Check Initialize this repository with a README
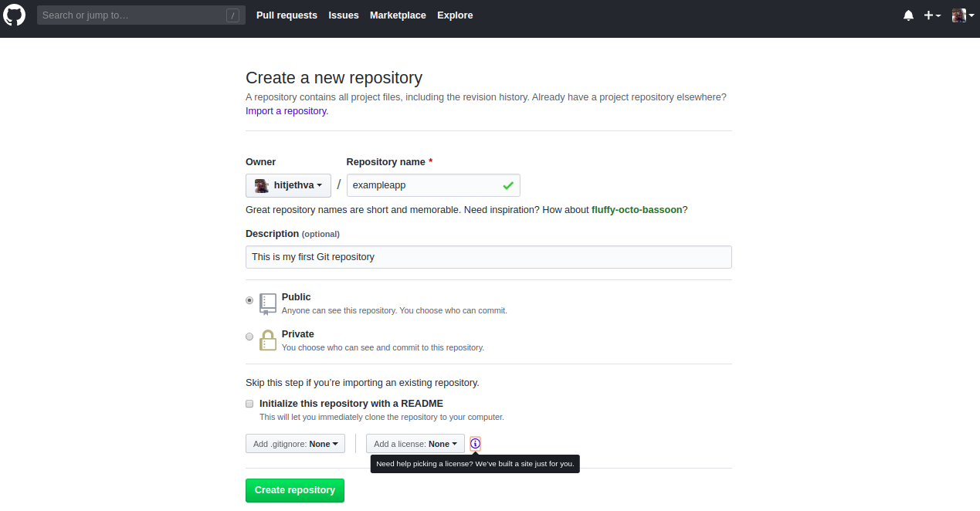This screenshot has width=980, height=511. tap(249, 404)
